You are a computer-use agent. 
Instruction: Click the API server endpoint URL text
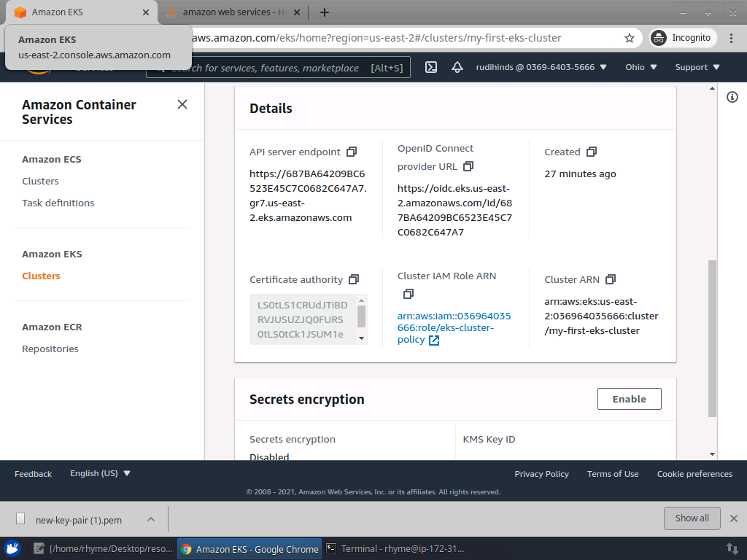[x=308, y=195]
